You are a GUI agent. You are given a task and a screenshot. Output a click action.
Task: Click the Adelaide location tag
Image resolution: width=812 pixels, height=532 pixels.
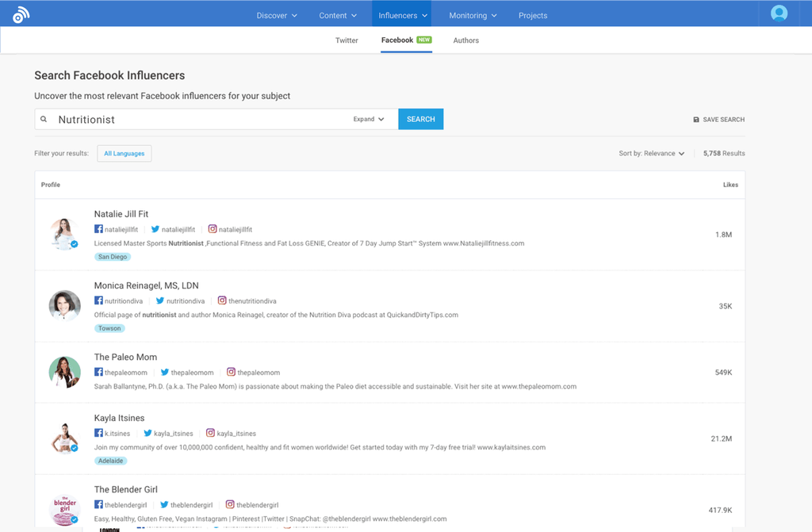[111, 461]
